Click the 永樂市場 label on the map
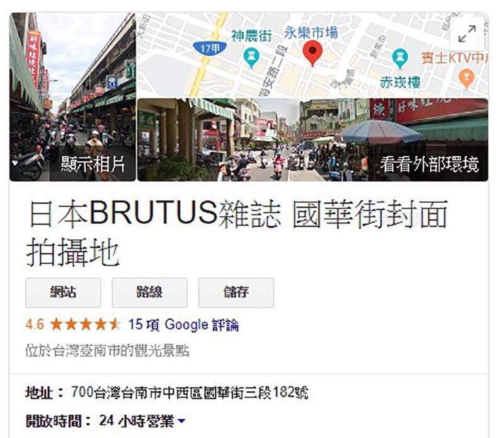 pos(311,33)
